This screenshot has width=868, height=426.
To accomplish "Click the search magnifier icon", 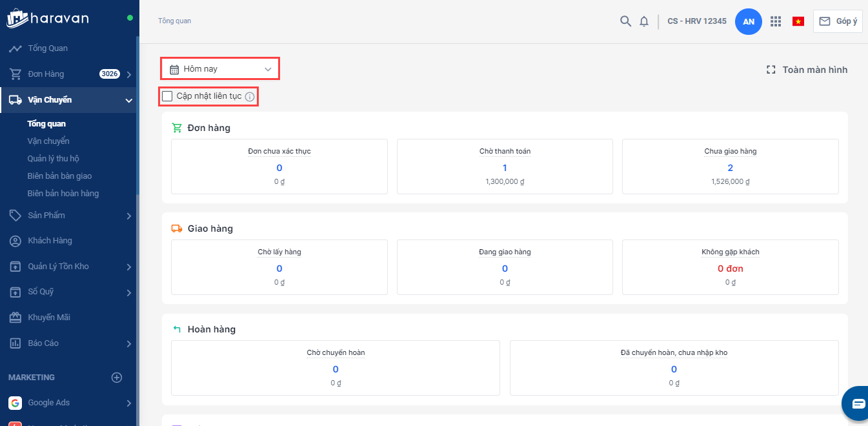I will click(625, 21).
